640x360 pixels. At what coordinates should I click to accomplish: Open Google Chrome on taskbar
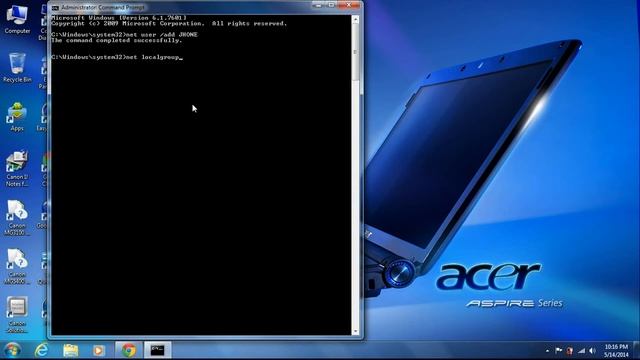pos(129,350)
